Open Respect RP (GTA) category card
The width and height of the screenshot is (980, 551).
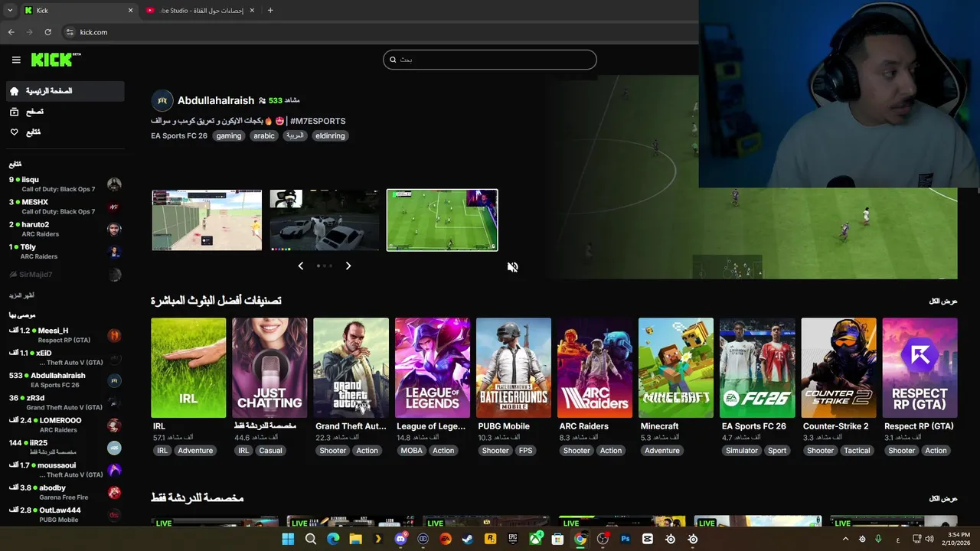[920, 368]
